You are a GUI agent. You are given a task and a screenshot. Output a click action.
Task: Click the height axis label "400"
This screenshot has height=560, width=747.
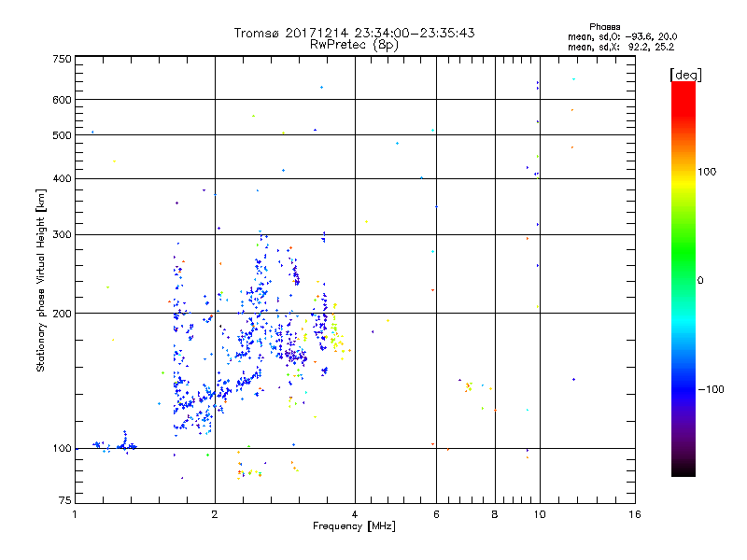(62, 178)
